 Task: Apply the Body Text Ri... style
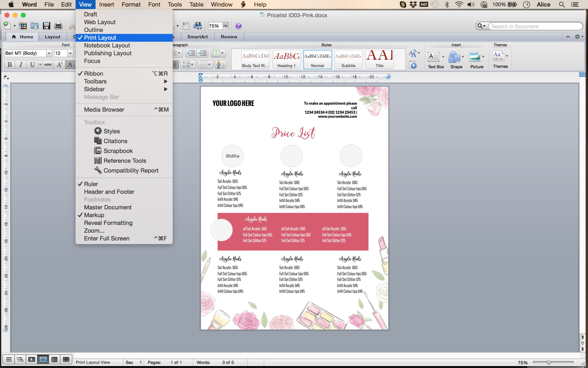(255, 59)
